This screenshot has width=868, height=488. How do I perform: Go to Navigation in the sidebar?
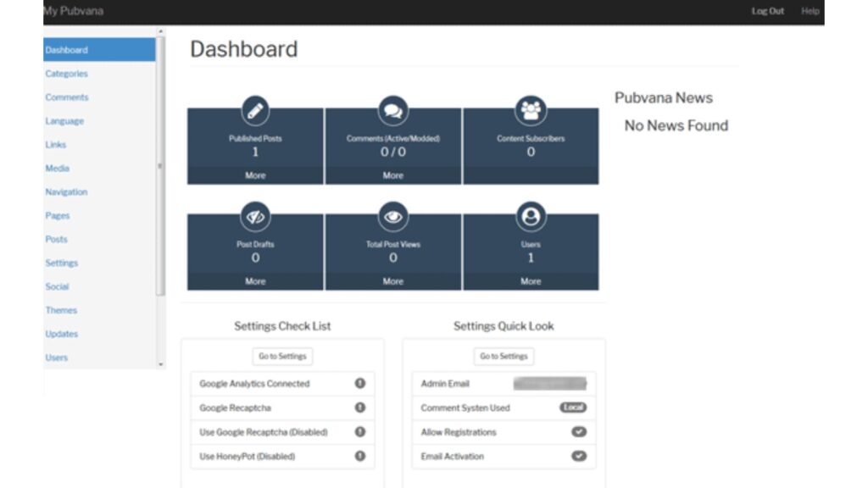(x=66, y=192)
